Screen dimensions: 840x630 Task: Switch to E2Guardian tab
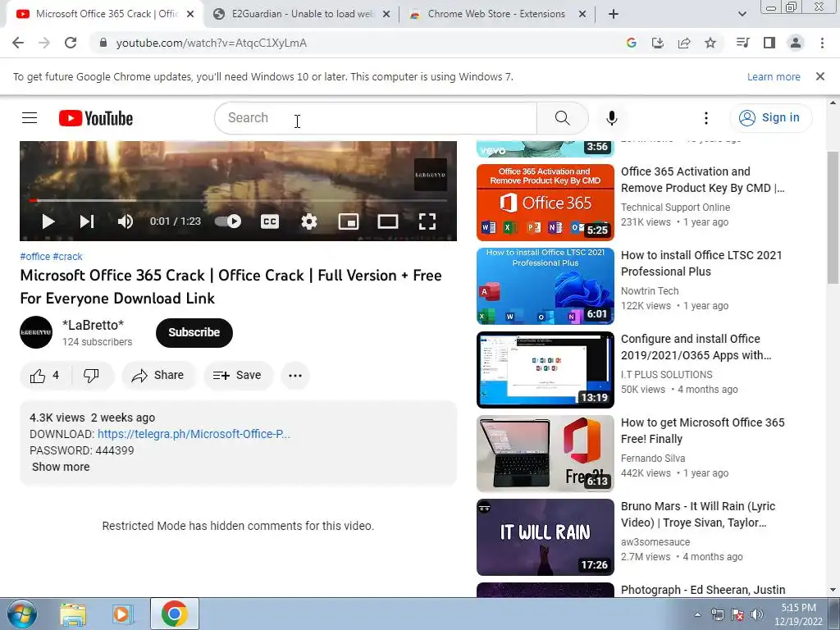click(x=303, y=14)
